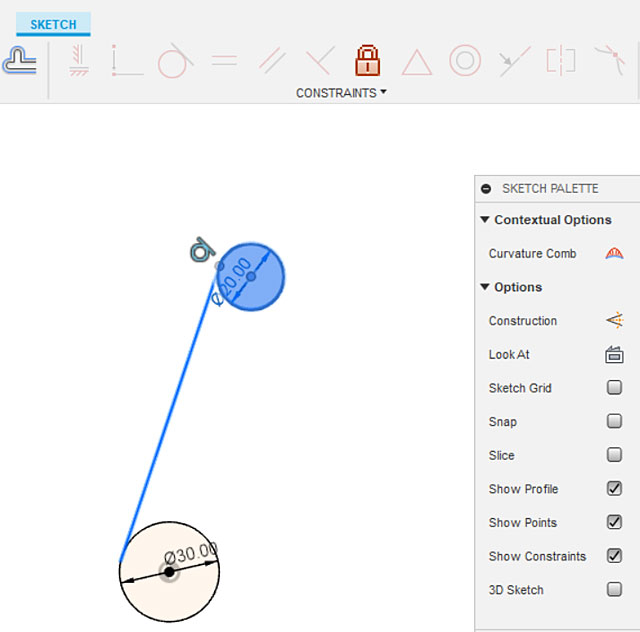This screenshot has height=632, width=640.
Task: Minimize the Sketch Palette panel
Action: click(x=486, y=188)
